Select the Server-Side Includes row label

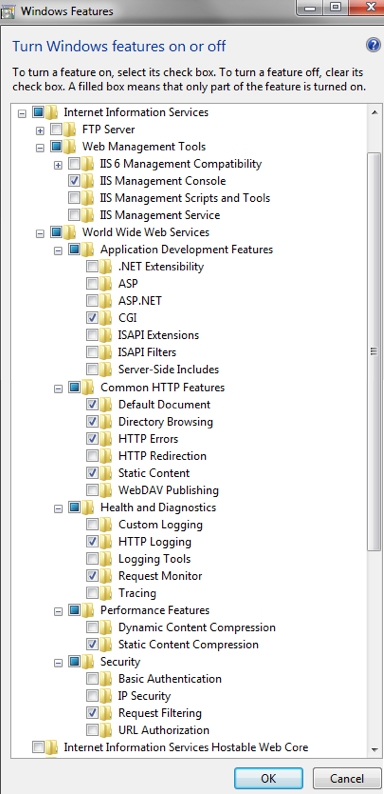(x=169, y=369)
